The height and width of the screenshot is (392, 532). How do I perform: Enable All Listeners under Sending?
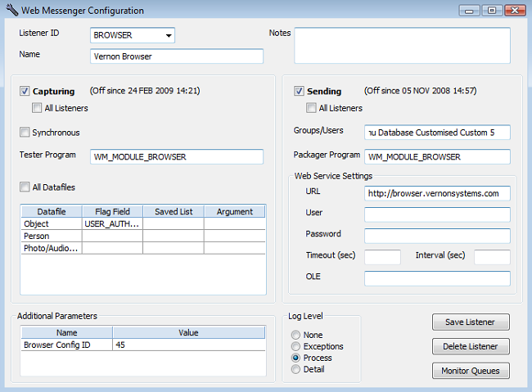coord(311,108)
